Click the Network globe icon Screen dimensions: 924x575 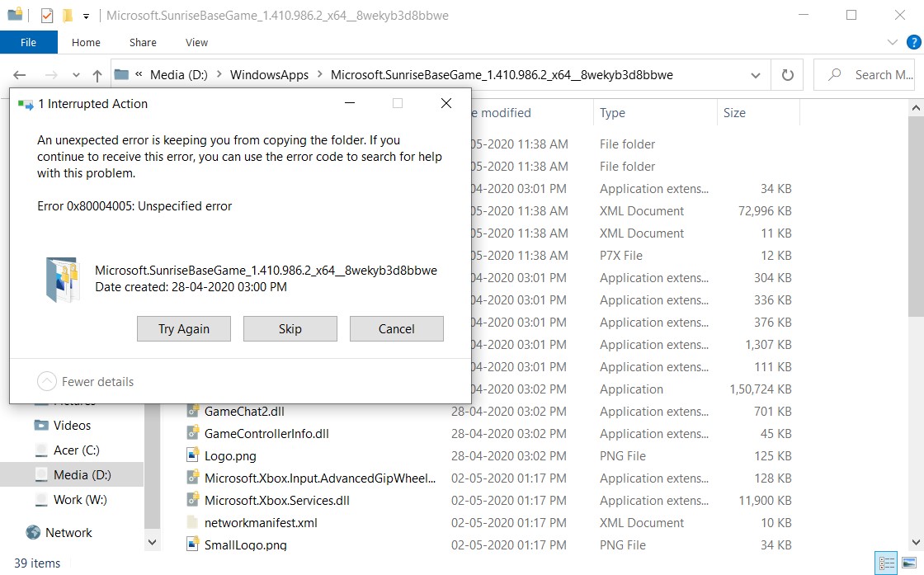pos(33,532)
